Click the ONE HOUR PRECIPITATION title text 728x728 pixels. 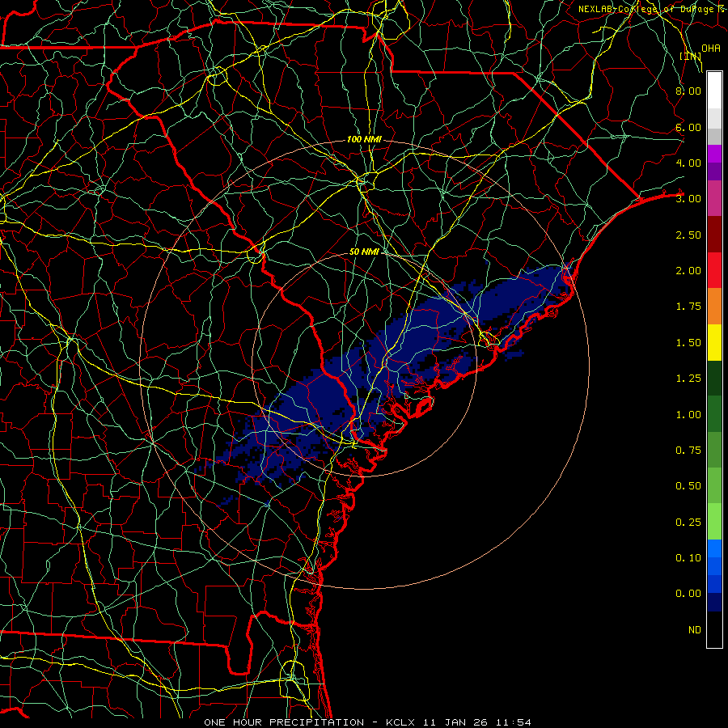(284, 722)
